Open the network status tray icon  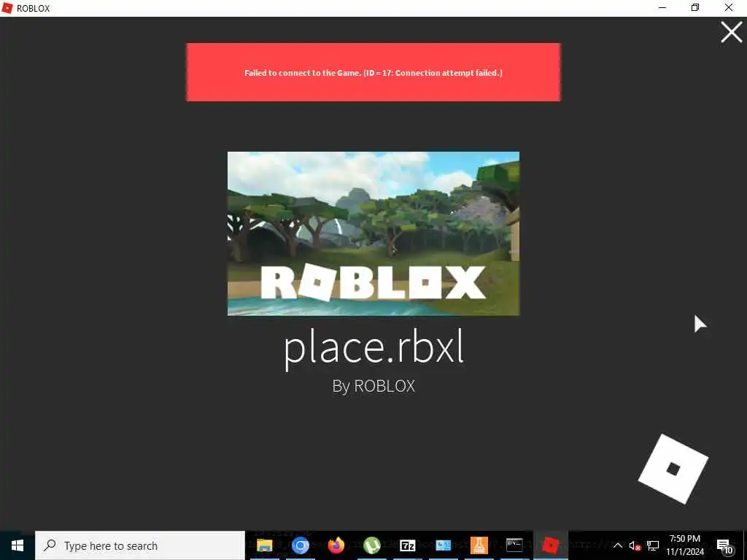653,545
